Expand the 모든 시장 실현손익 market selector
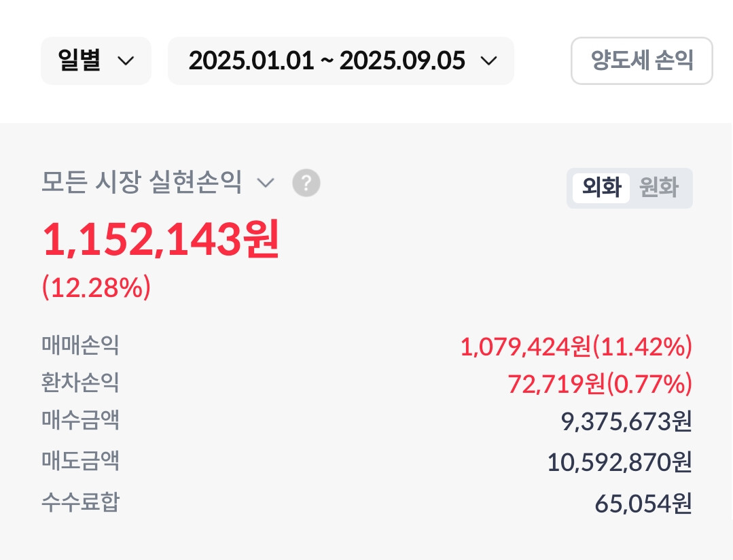 click(x=158, y=182)
